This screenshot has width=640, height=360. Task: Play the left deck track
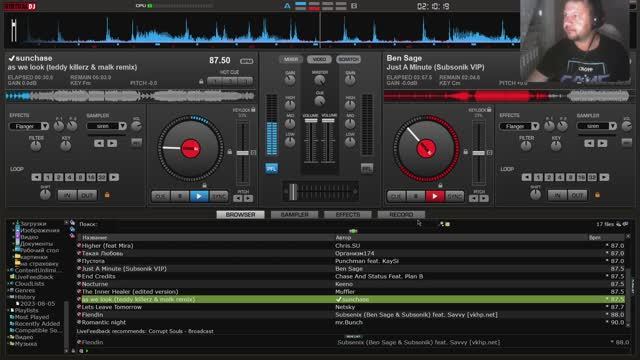[199, 197]
